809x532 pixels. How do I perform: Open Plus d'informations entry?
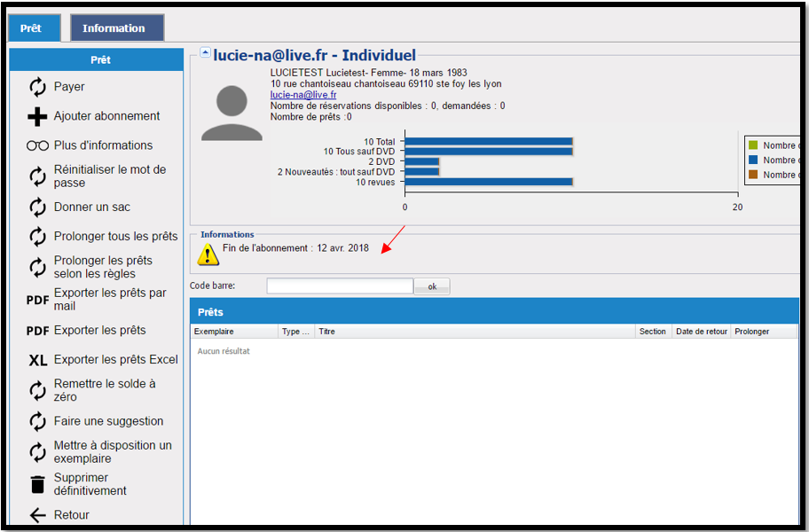103,145
